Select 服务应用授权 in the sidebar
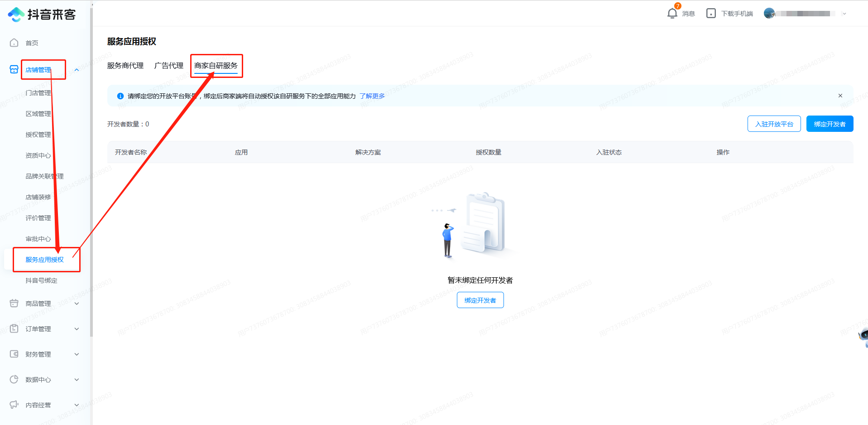Image resolution: width=868 pixels, height=425 pixels. 45,260
